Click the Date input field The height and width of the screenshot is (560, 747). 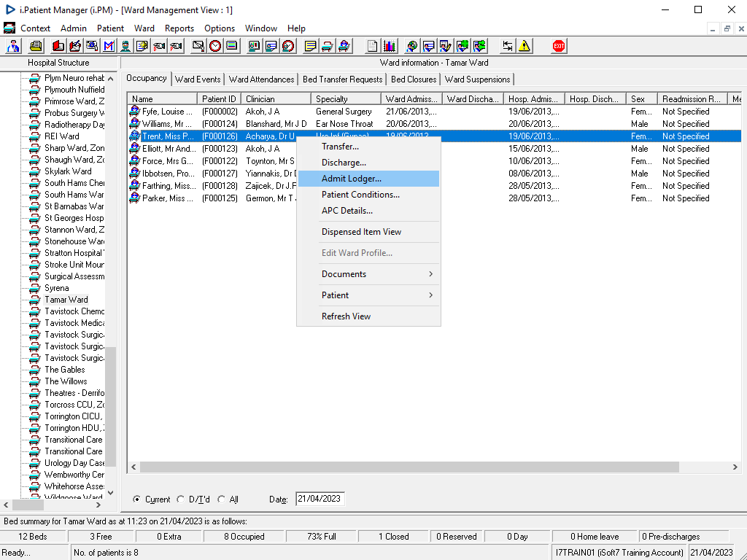[320, 499]
